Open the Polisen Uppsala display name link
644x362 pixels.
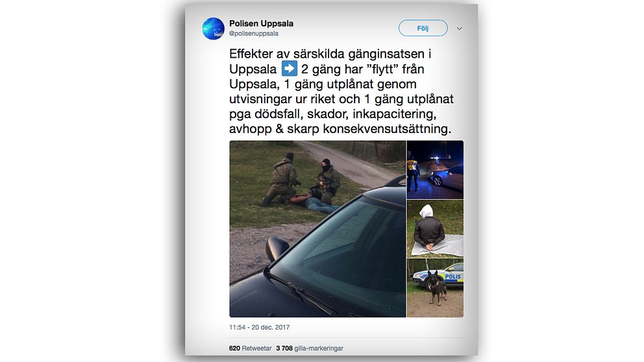[261, 23]
